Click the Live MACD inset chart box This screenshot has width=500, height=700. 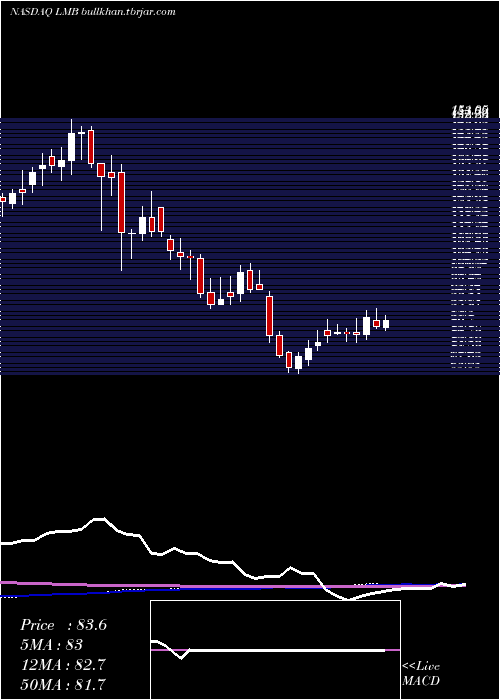(x=275, y=650)
